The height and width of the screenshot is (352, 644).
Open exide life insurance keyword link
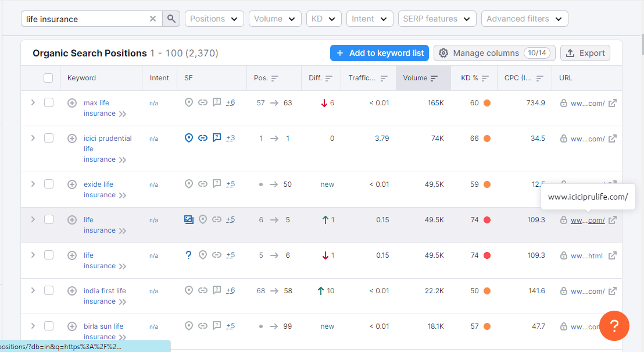pos(100,190)
